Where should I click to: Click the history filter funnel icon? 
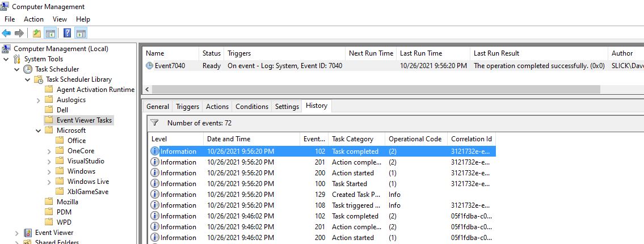154,123
